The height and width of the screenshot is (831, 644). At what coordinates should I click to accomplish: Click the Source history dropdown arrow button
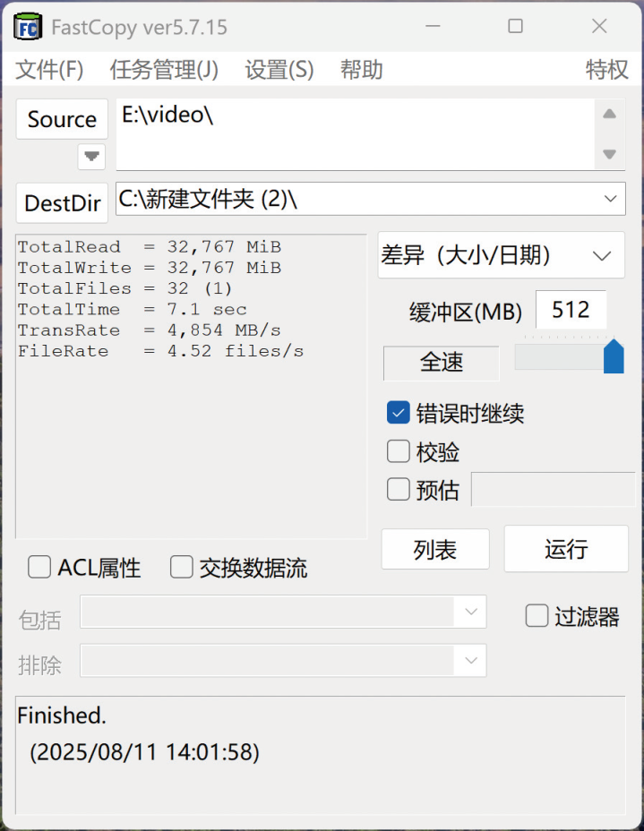pyautogui.click(x=91, y=157)
